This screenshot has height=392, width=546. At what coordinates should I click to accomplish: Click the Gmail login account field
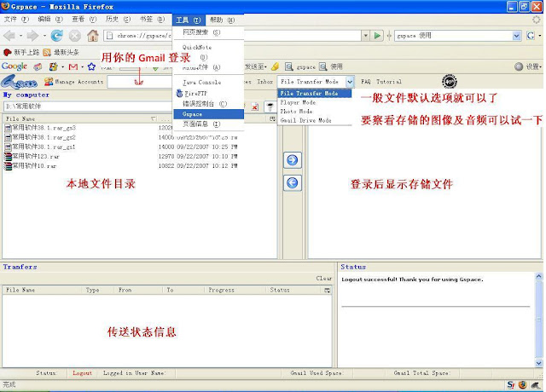[140, 82]
